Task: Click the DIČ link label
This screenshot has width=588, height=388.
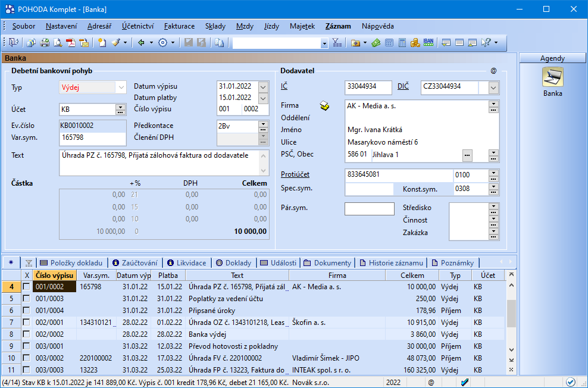Action: pos(403,86)
